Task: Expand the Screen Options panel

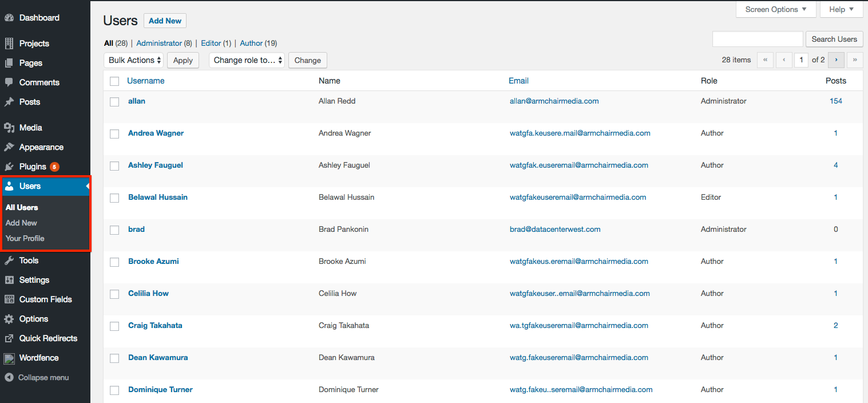Action: pos(775,9)
